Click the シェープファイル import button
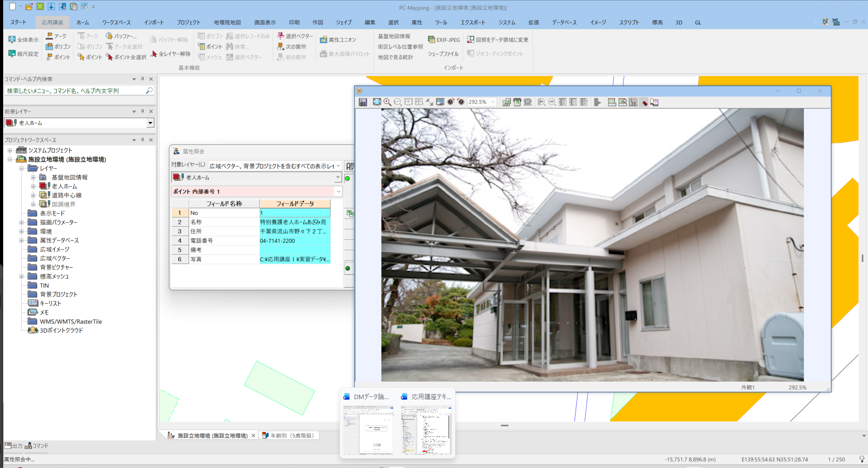868x468 pixels. coord(443,54)
